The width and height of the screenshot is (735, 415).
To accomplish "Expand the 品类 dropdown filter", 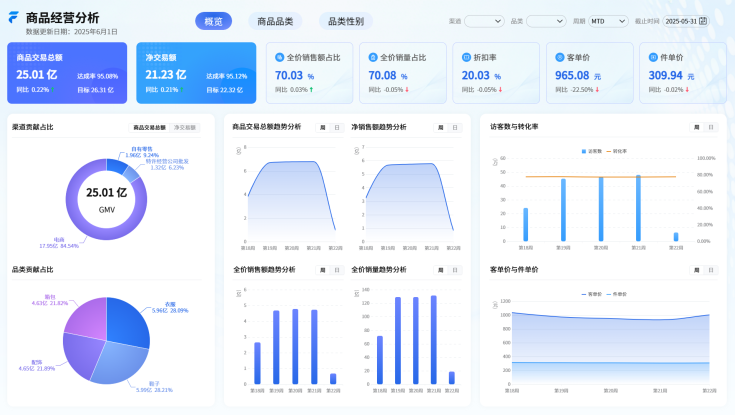I will click(x=546, y=20).
